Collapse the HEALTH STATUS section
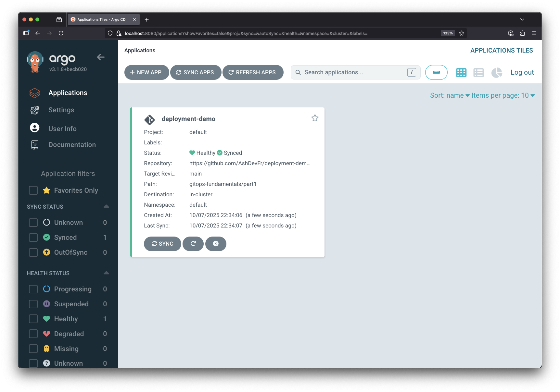560x392 pixels. 106,273
